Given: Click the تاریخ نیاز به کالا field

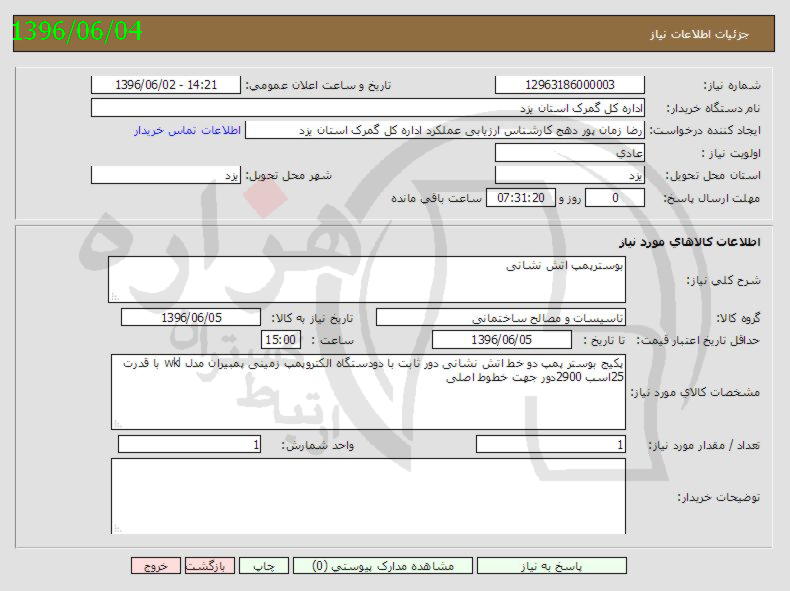Looking at the screenshot, I should [x=191, y=317].
